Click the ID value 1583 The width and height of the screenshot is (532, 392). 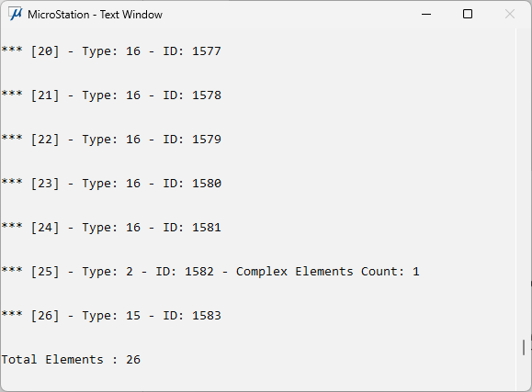click(207, 316)
